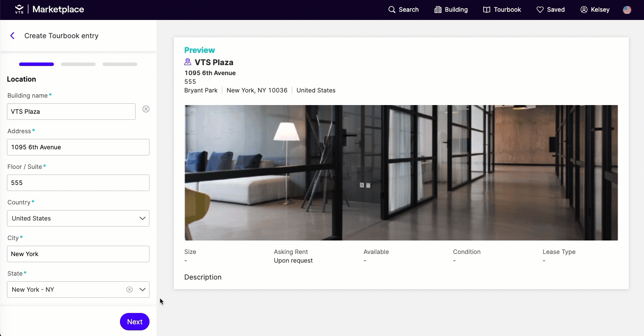Clear the Building name field
644x336 pixels.
point(146,109)
